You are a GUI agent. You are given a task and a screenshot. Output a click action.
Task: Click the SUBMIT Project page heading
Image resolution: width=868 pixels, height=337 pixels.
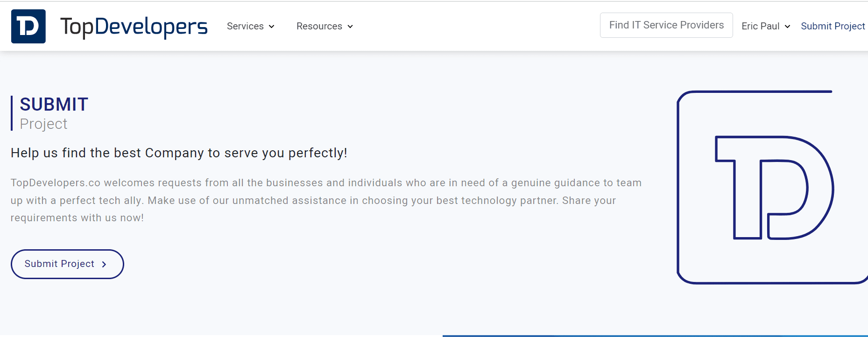click(x=53, y=104)
